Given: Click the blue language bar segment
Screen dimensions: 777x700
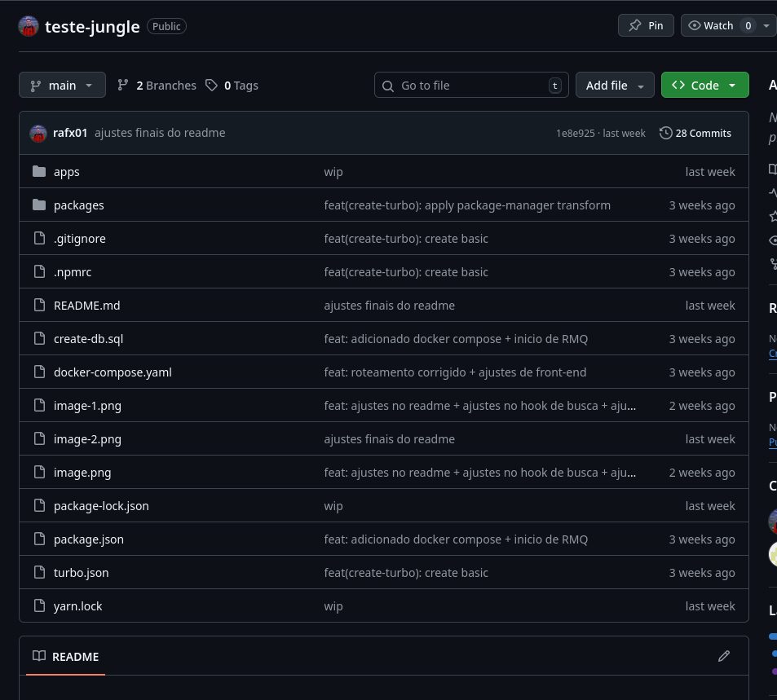Looking at the screenshot, I should (x=772, y=636).
